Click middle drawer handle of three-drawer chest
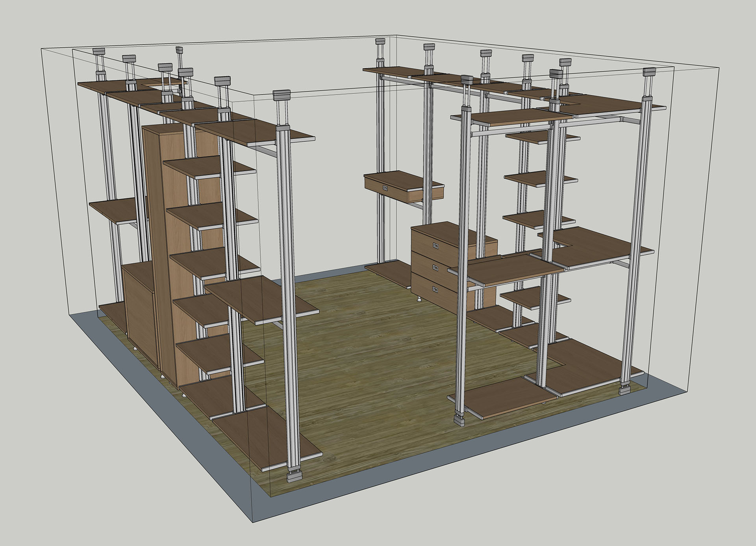 coord(435,268)
